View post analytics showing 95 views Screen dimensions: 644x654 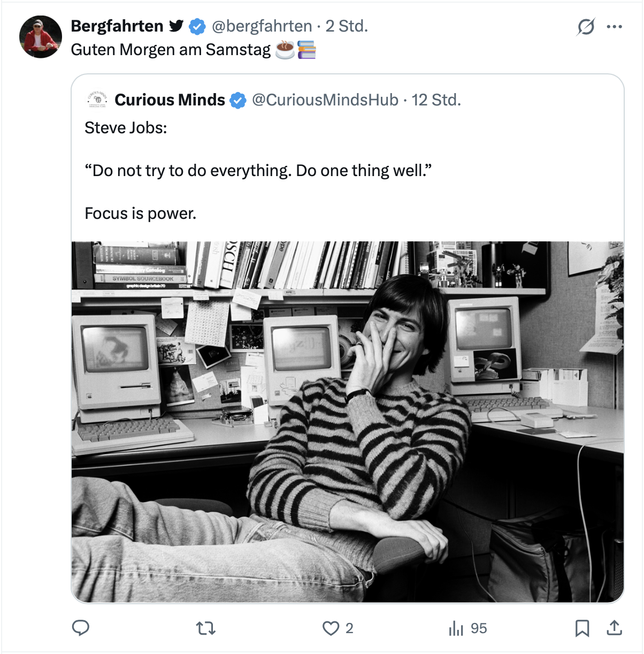(468, 628)
